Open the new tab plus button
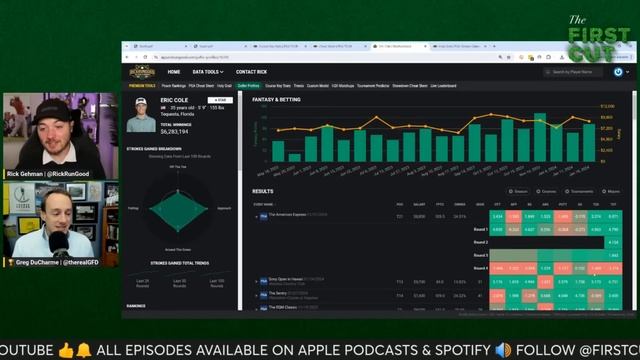Screen dimensions: 640x360 tap(494, 46)
